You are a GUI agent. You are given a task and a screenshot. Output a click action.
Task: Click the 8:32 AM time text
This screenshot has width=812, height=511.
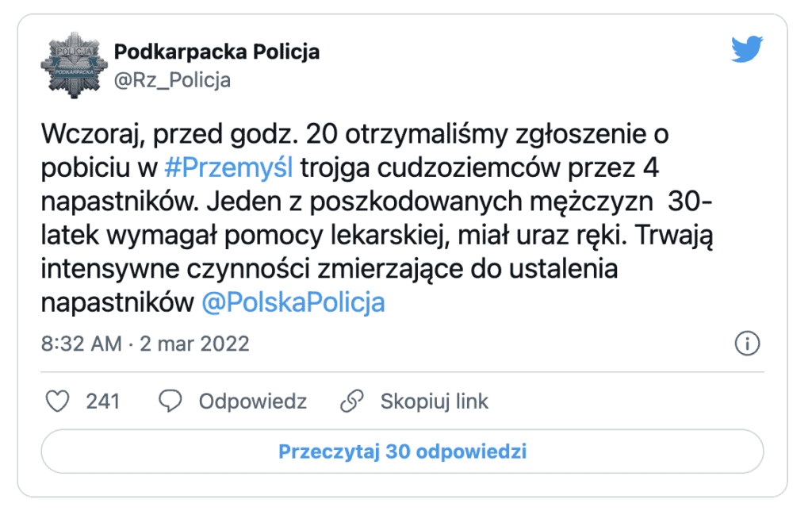tap(82, 344)
